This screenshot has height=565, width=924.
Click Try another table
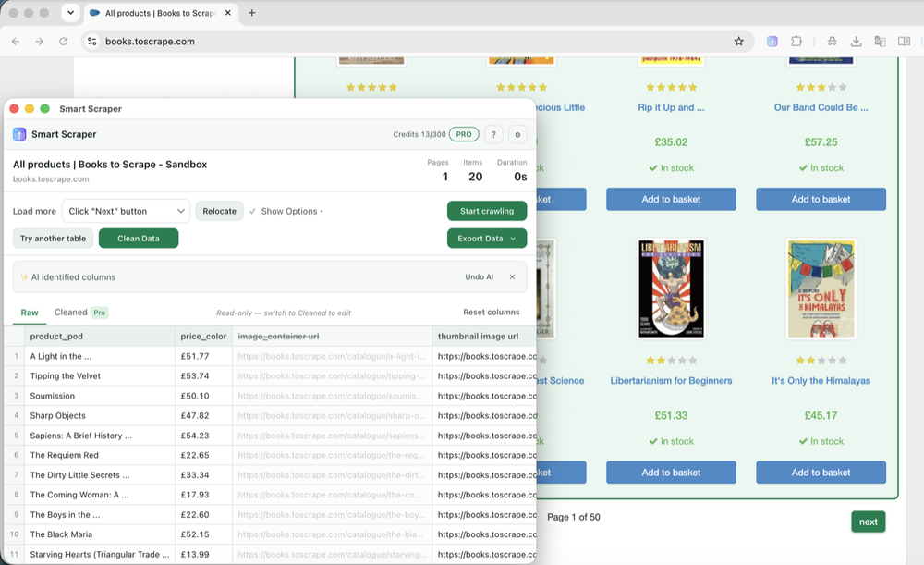point(53,239)
